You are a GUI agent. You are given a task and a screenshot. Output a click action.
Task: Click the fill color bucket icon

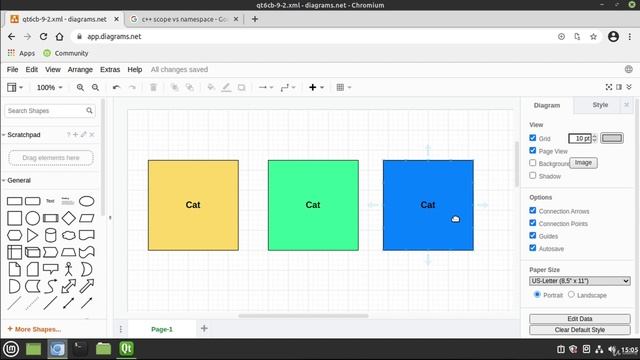tap(211, 87)
